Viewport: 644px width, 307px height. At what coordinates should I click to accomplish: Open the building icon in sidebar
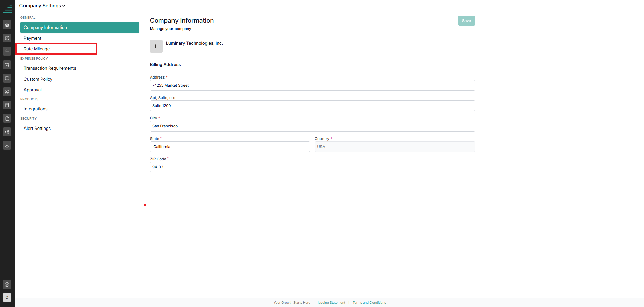(x=7, y=105)
